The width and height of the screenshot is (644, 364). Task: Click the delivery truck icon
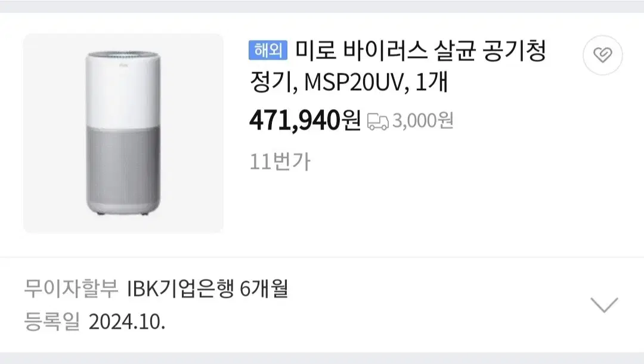coord(377,122)
